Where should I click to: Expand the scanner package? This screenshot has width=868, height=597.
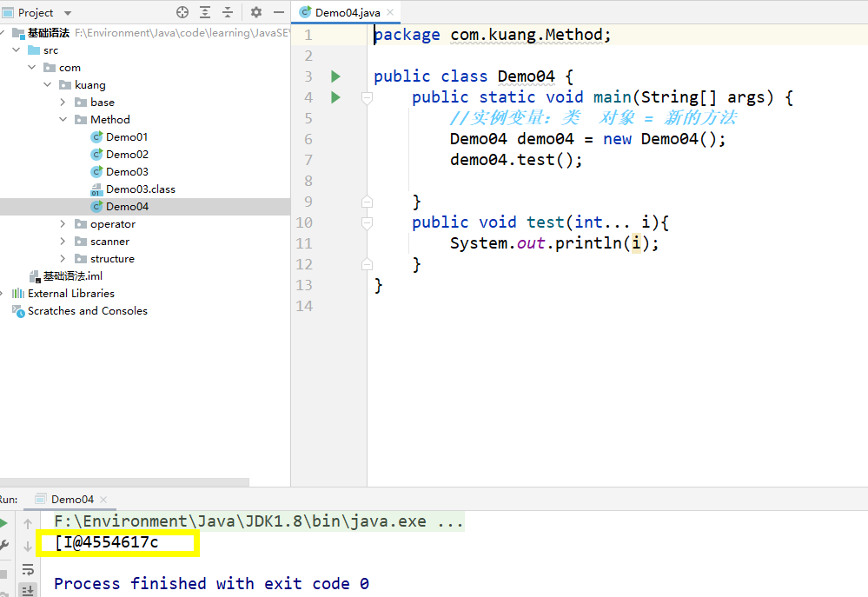(x=63, y=241)
